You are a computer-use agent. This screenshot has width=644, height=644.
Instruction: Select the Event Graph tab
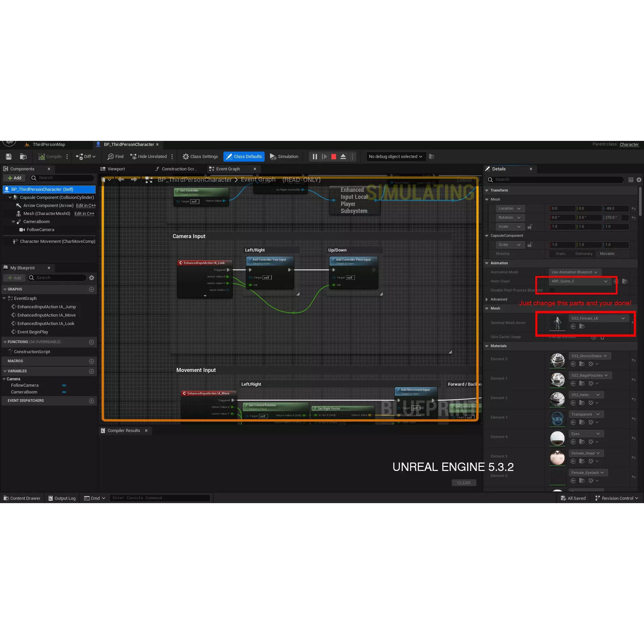[x=228, y=169]
